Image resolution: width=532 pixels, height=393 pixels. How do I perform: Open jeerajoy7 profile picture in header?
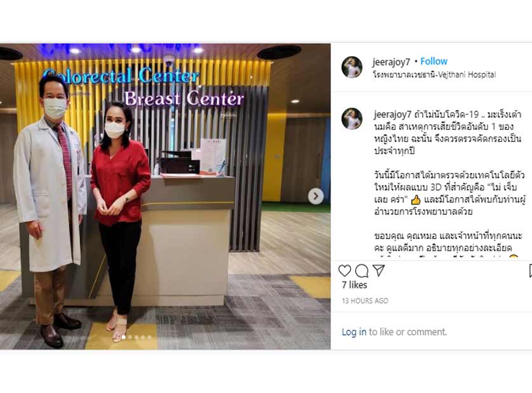tap(352, 67)
